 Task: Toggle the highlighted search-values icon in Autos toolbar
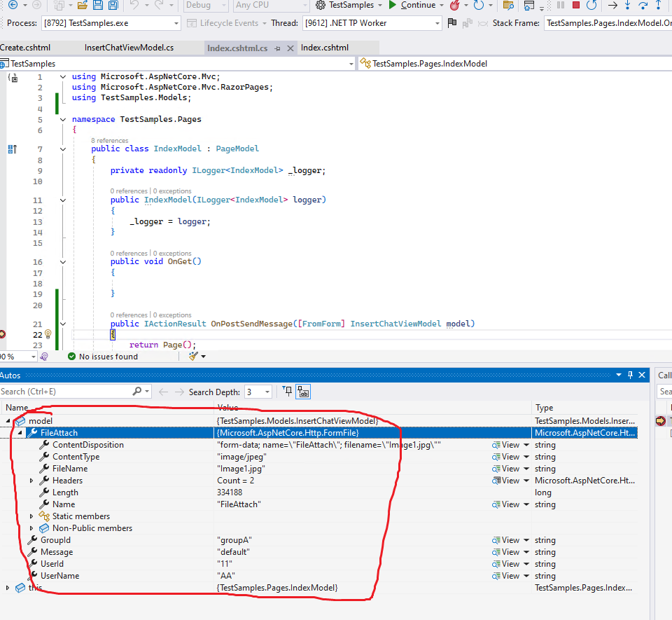[x=303, y=392]
